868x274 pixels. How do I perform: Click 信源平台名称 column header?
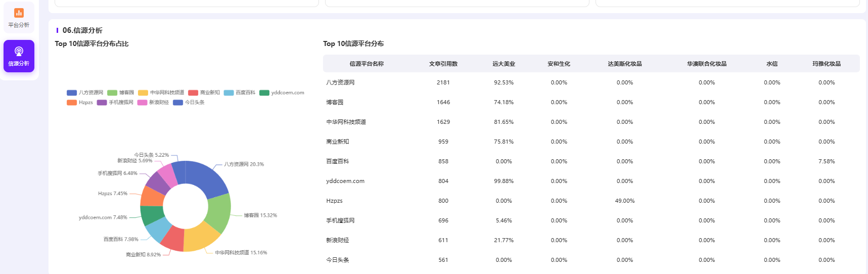pos(367,64)
